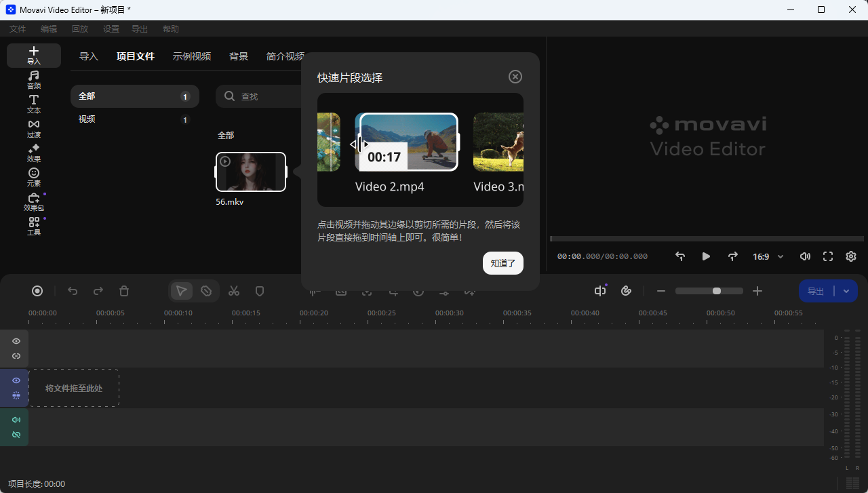
Task: Click the 导出 export button
Action: pyautogui.click(x=816, y=291)
